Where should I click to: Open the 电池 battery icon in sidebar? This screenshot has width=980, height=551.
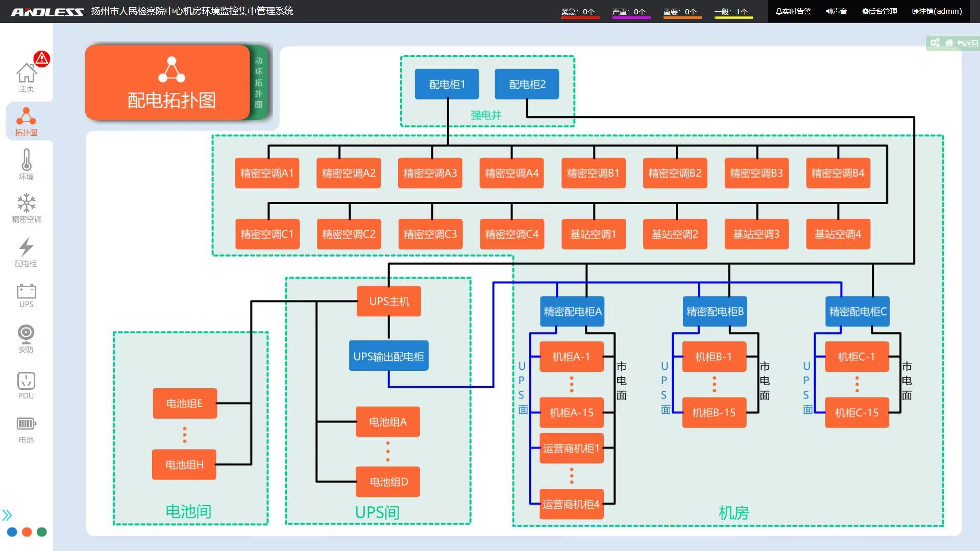point(26,429)
